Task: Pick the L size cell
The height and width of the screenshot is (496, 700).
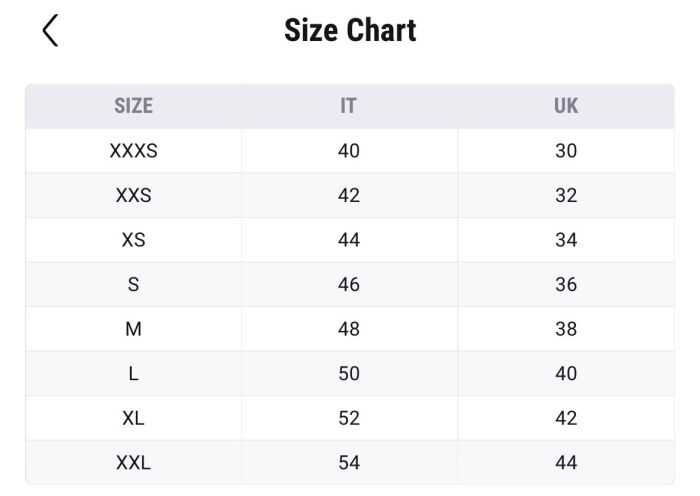Action: pyautogui.click(x=133, y=374)
